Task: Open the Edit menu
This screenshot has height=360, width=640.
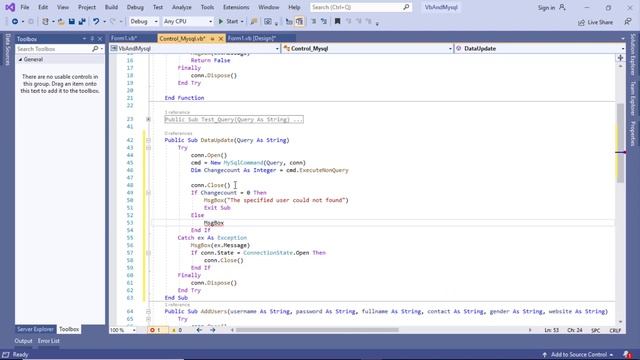Action: pyautogui.click(x=43, y=7)
